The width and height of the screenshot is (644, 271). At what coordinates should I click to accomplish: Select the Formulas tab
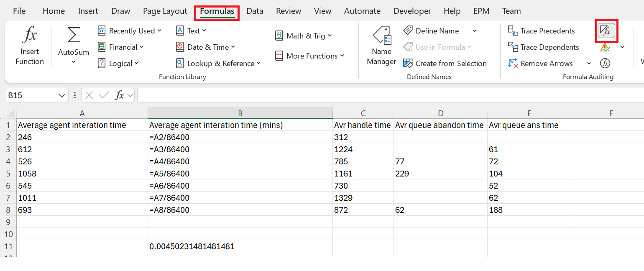click(x=217, y=11)
